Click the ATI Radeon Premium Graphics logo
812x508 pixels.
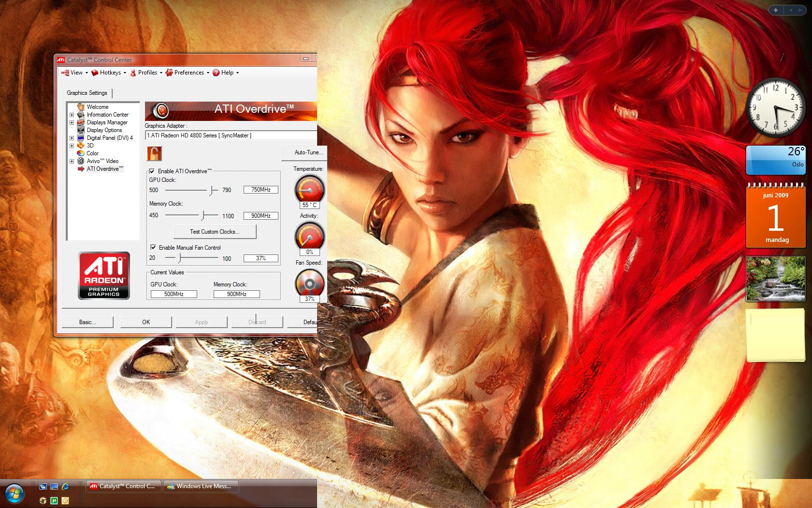[x=104, y=275]
